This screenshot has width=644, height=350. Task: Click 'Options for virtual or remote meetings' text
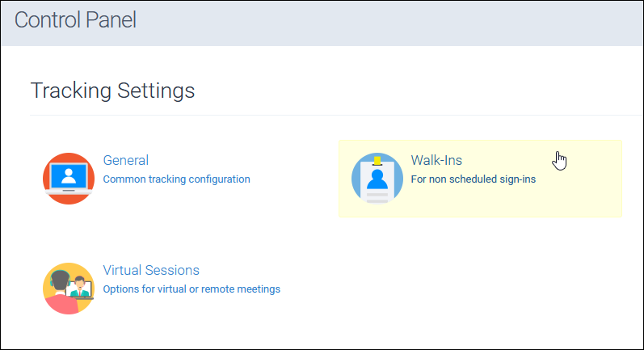point(192,289)
